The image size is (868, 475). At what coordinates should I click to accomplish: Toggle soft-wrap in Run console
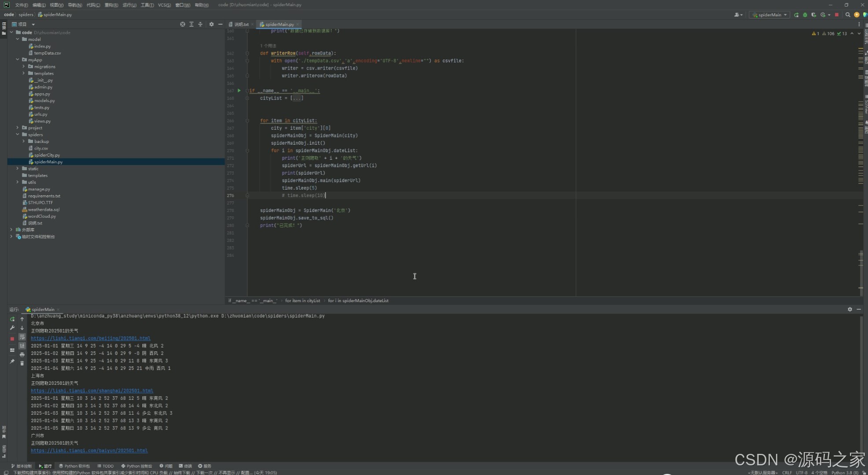click(22, 337)
